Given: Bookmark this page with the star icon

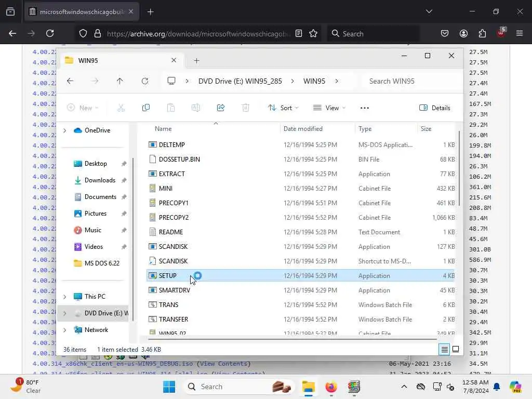Looking at the screenshot, I should (x=313, y=33).
